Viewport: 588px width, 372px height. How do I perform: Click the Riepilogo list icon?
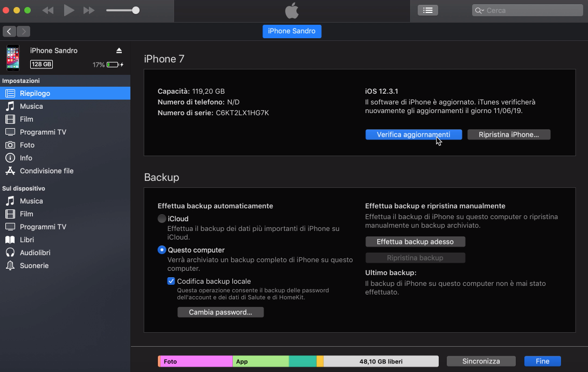pos(10,93)
